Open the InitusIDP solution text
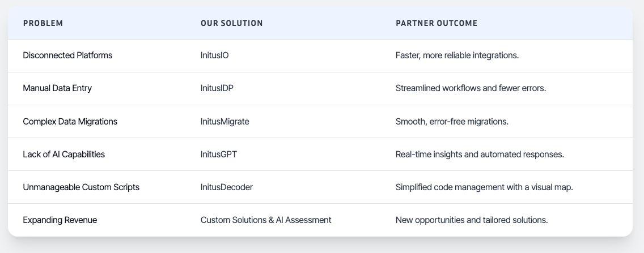The height and width of the screenshot is (253, 644). pyautogui.click(x=217, y=88)
